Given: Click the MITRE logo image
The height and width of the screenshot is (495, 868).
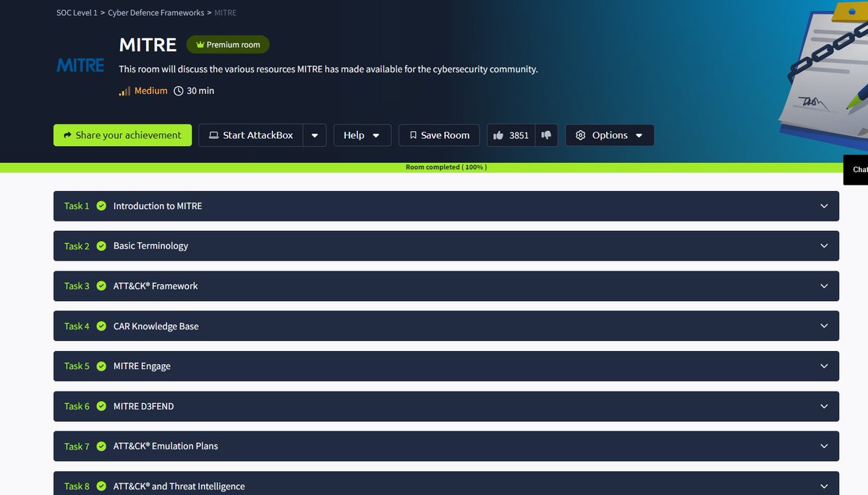Looking at the screenshot, I should (80, 65).
